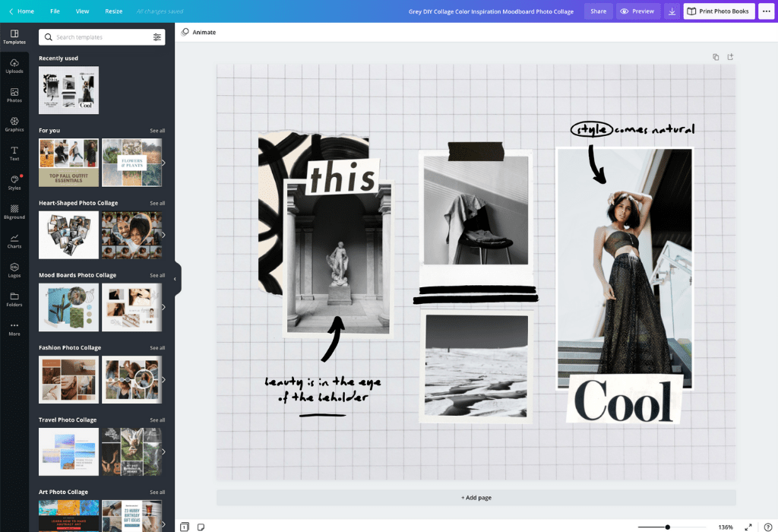Toggle the page list view
This screenshot has width=778, height=532.
click(x=184, y=526)
